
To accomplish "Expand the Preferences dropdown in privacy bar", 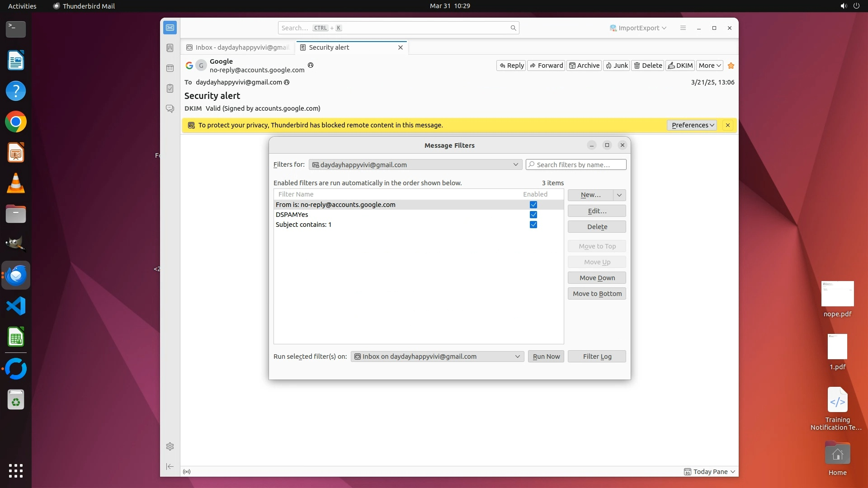I will pyautogui.click(x=692, y=125).
